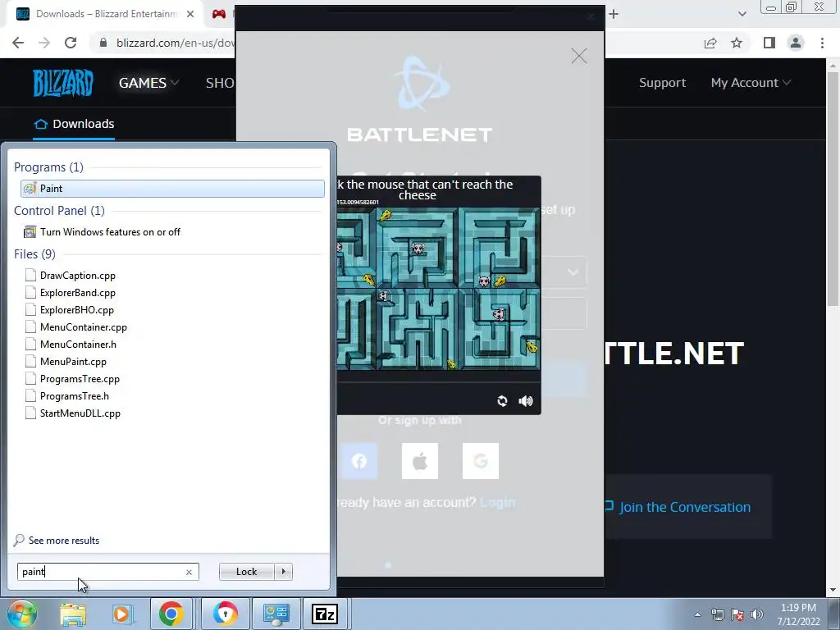Click the network tray icon

(x=717, y=614)
